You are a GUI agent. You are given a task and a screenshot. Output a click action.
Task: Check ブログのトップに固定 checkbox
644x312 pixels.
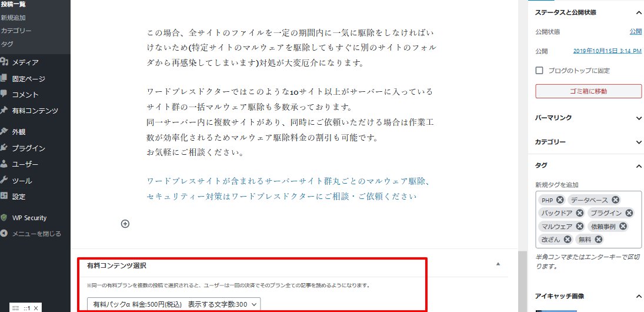[539, 70]
